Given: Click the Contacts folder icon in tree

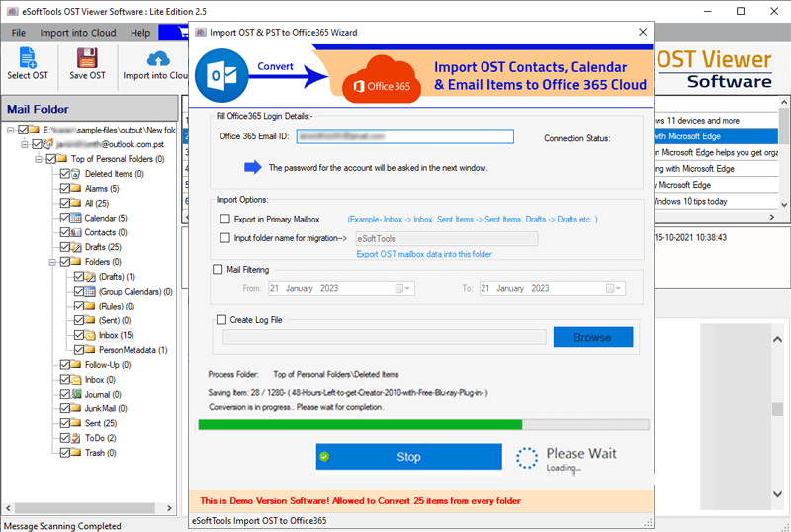Looking at the screenshot, I should [76, 232].
